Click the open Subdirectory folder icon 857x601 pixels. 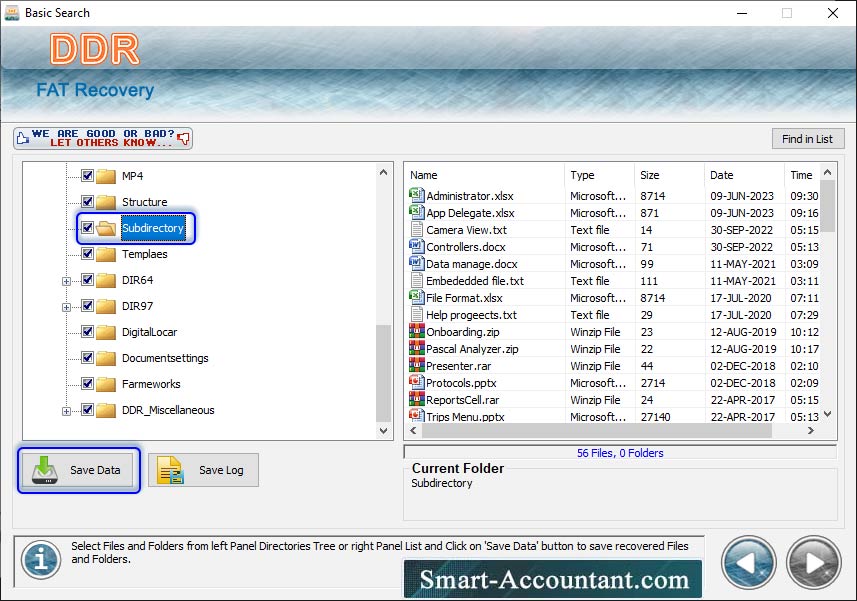pyautogui.click(x=106, y=228)
